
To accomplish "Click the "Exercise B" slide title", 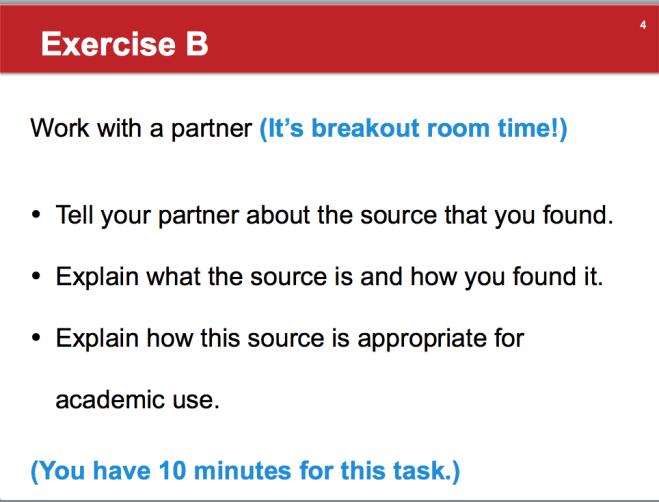I will click(124, 44).
